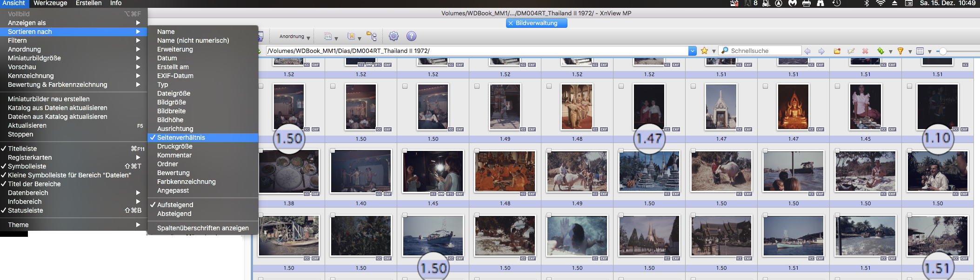Click the yellow funnel filter icon
Viewport: 980px width, 280px height.
click(x=900, y=51)
